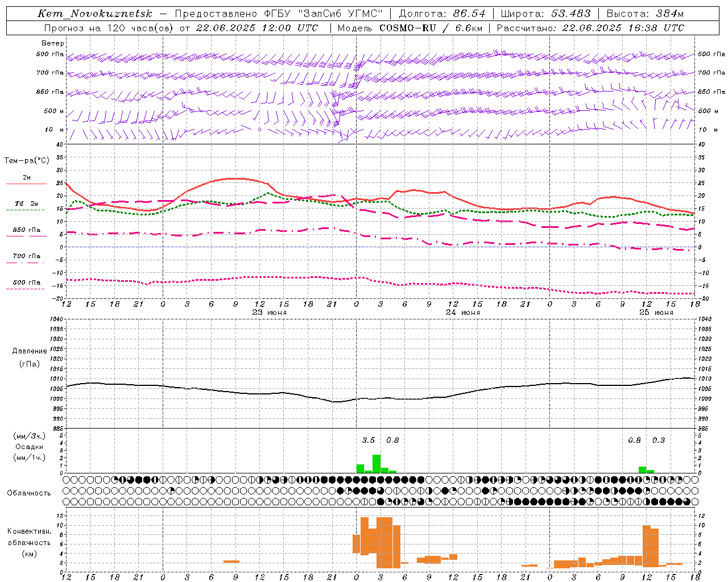
Task: Click the '(мм/1ч.)' precipitation unit label
Action: click(x=30, y=458)
